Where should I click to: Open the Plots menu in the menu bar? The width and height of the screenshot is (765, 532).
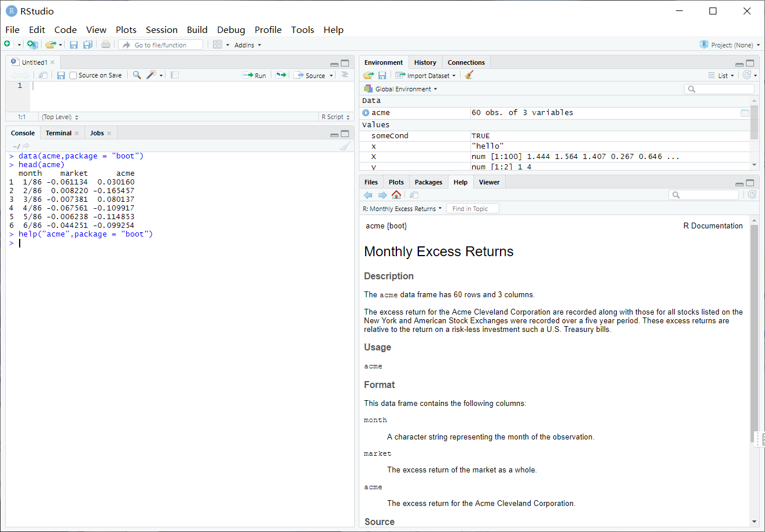(126, 29)
